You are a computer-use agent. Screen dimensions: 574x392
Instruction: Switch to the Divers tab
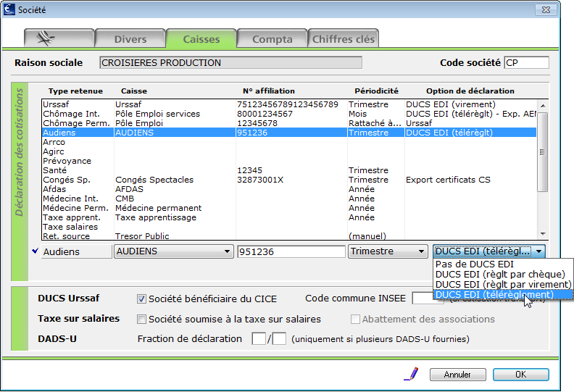[130, 38]
